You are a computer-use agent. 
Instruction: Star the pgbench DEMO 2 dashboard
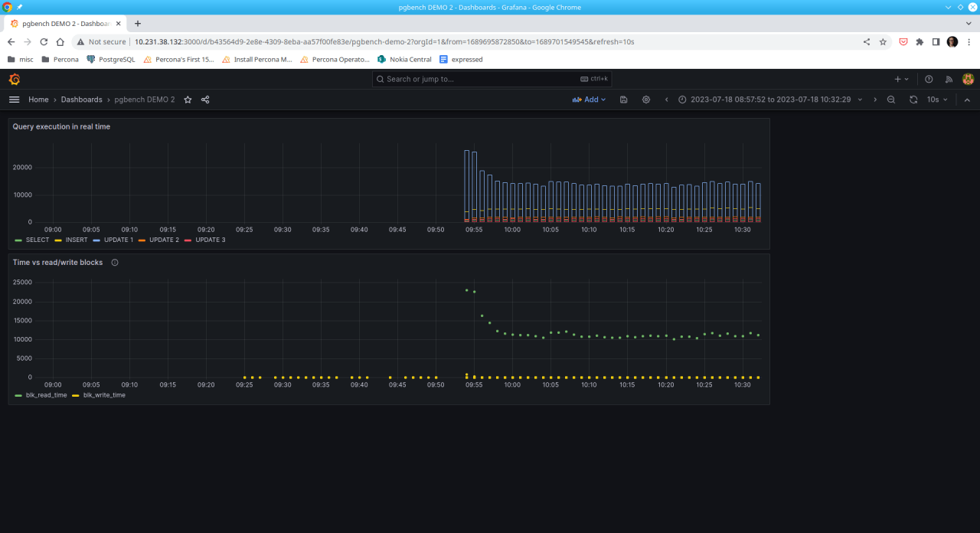coord(188,100)
